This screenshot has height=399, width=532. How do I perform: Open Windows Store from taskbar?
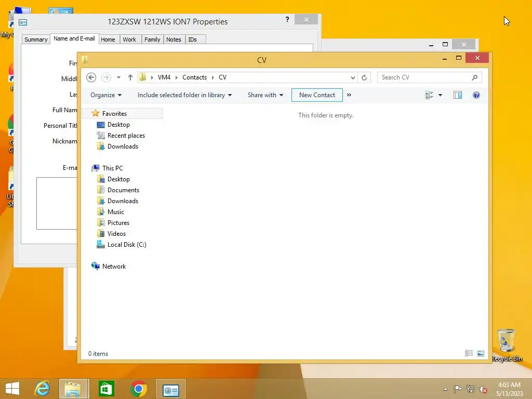click(x=106, y=389)
